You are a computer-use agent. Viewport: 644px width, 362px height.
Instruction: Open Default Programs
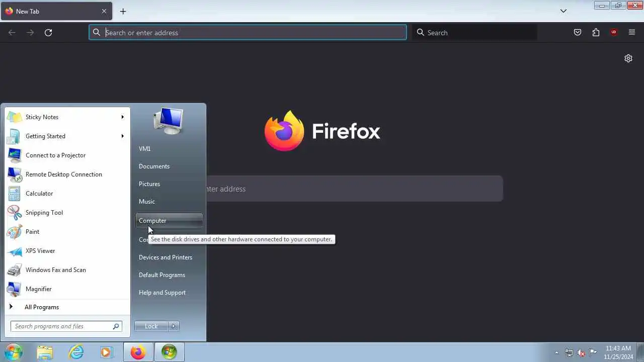click(x=169, y=275)
